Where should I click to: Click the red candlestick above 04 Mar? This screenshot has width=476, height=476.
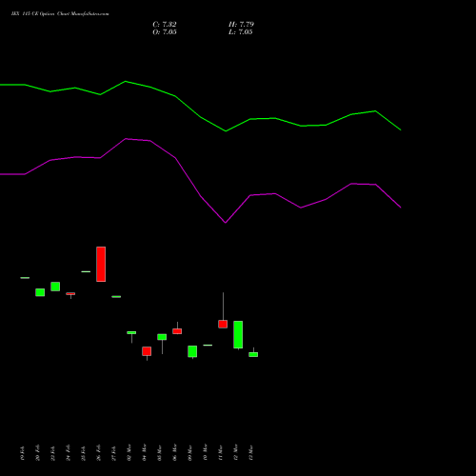pos(147,351)
